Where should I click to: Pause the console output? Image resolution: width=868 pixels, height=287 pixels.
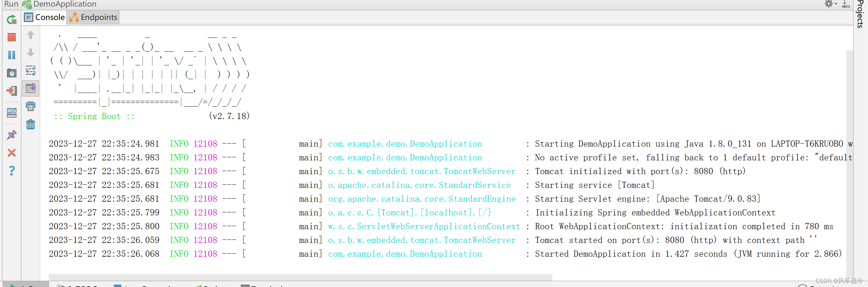pos(12,55)
